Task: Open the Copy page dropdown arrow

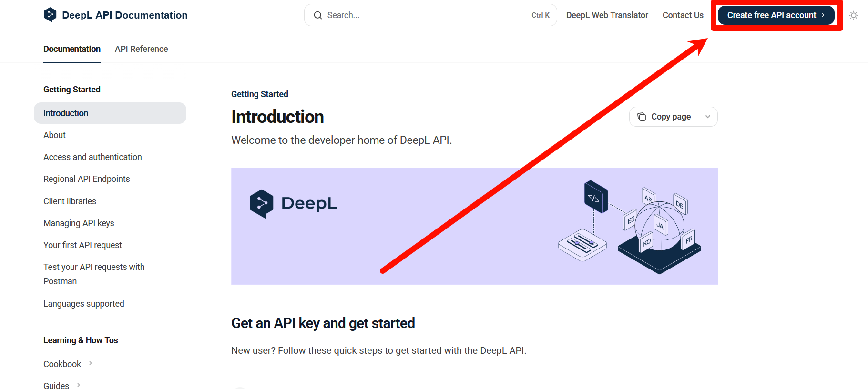Action: (x=708, y=117)
